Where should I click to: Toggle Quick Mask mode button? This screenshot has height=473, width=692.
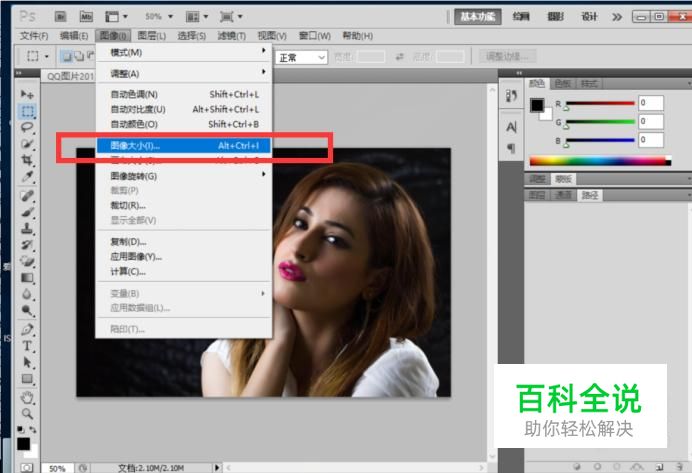click(x=27, y=467)
